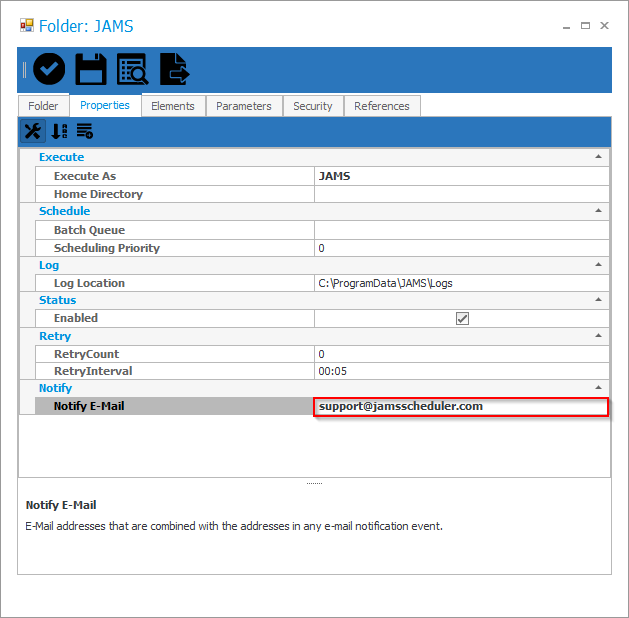Click the Status category header
This screenshot has width=629, height=618.
[57, 300]
